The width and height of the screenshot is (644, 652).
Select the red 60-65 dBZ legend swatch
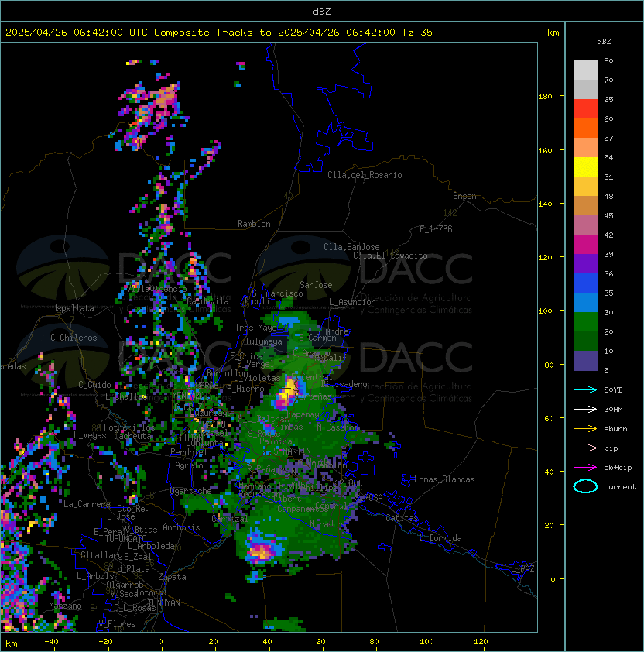(x=585, y=109)
